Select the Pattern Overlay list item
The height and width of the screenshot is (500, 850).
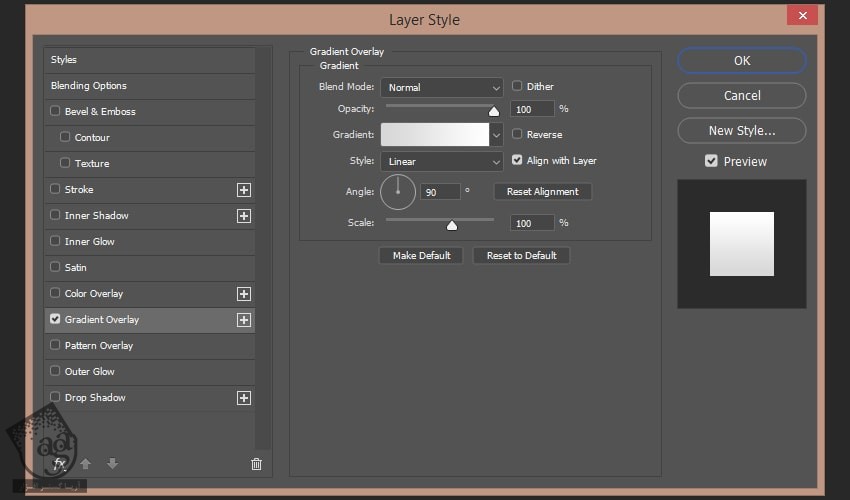click(x=99, y=346)
